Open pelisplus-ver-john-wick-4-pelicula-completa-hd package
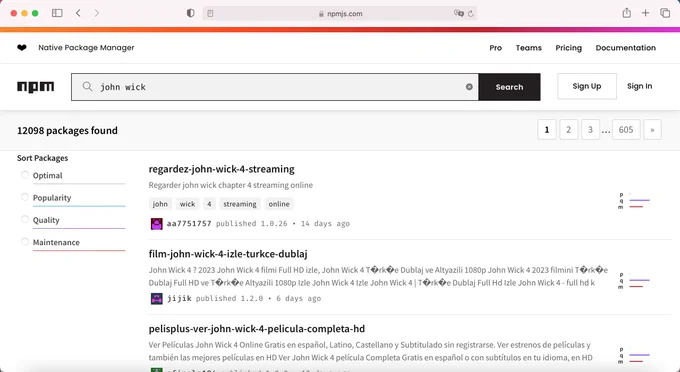Screen dimensions: 680x372 pyautogui.click(x=257, y=329)
